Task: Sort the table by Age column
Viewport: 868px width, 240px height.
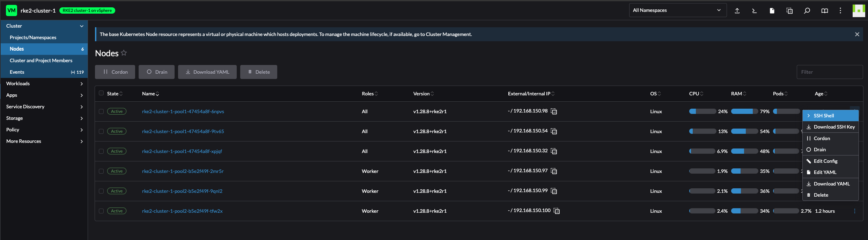Action: click(821, 94)
